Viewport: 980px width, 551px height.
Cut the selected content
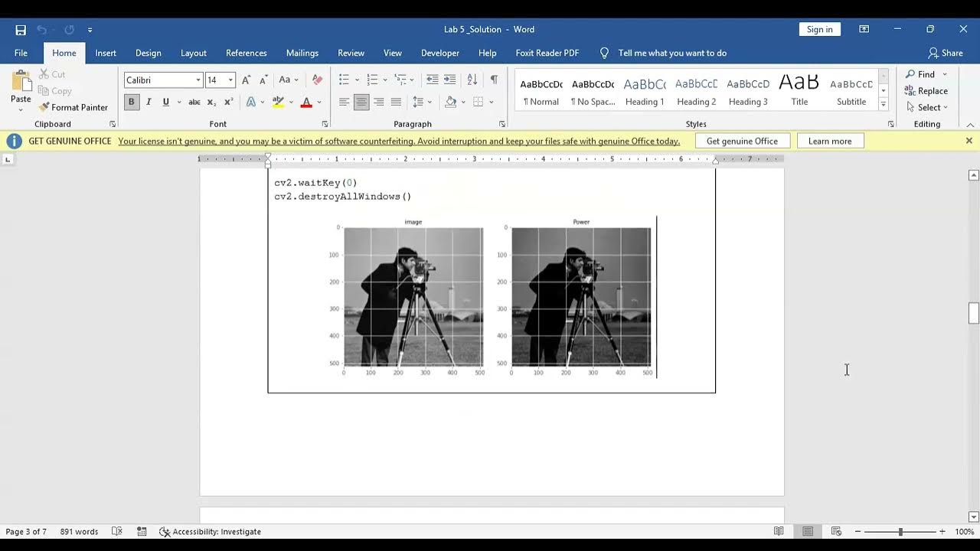52,74
